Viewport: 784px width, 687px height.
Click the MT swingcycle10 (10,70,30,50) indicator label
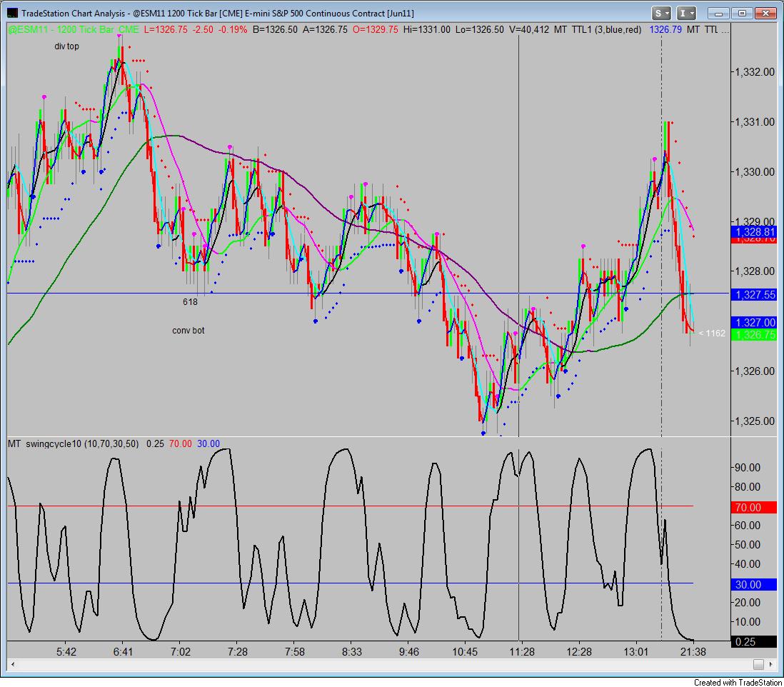click(x=73, y=443)
